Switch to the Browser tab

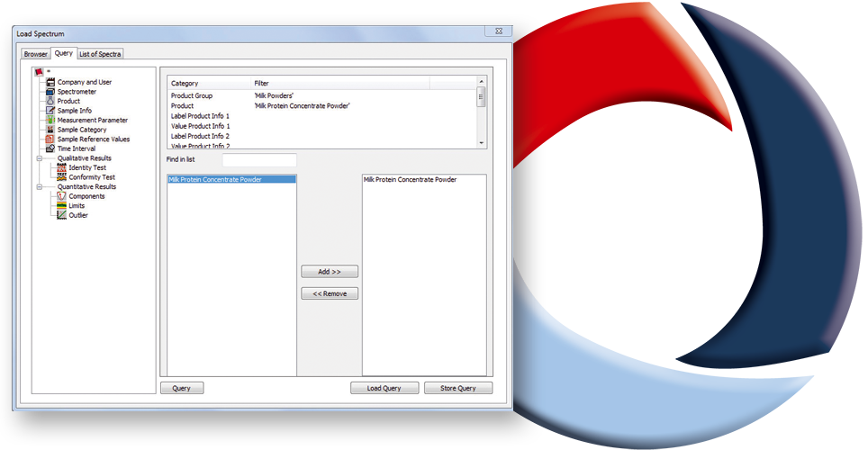click(35, 54)
